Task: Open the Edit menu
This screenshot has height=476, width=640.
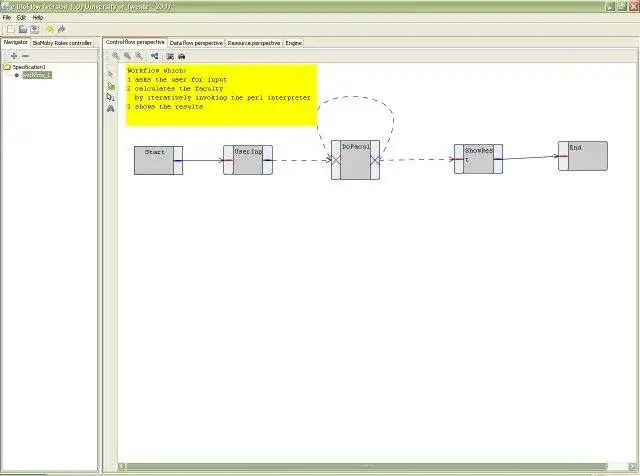Action: click(x=21, y=18)
